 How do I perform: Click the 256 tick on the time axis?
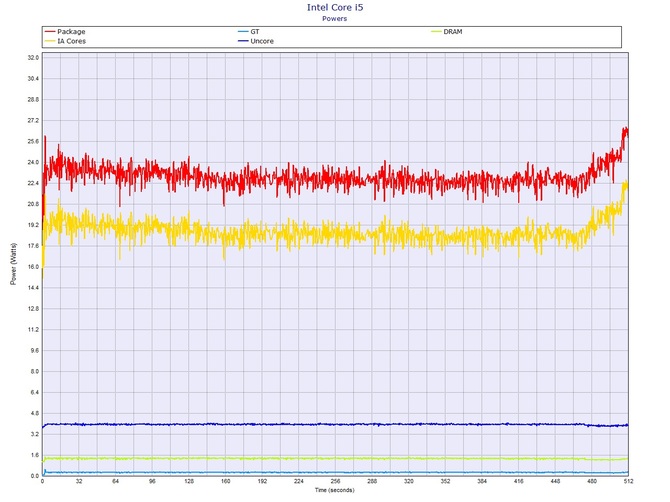(x=335, y=481)
